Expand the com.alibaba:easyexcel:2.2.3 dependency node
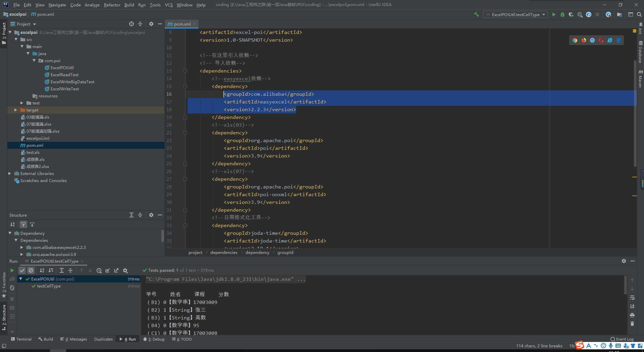The image size is (644, 352). (x=22, y=247)
